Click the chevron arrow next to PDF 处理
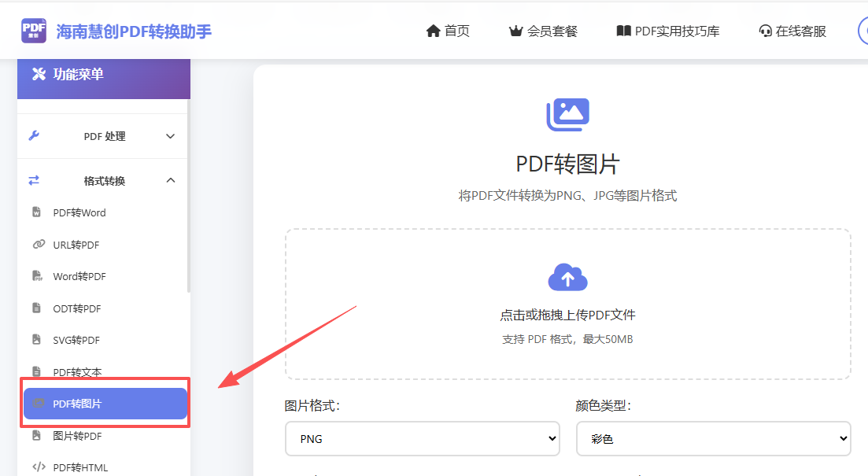This screenshot has height=476, width=868. coord(171,136)
